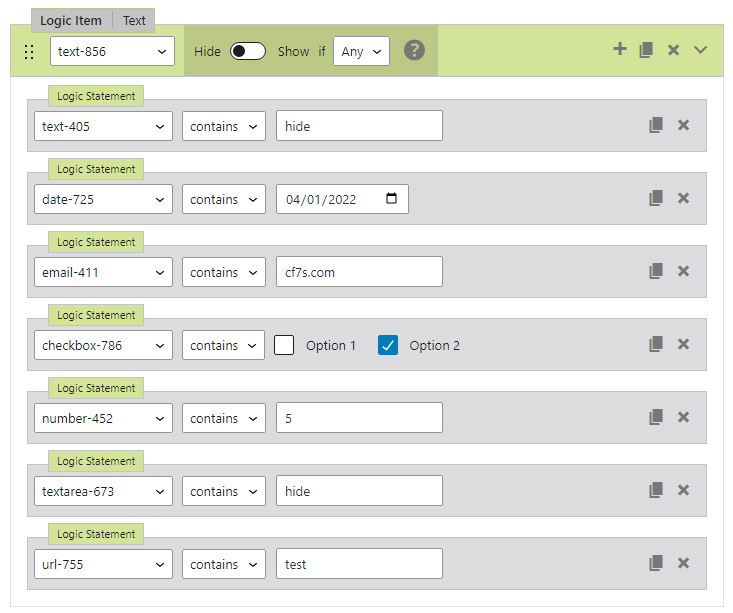Open the date picker calendar icon
This screenshot has width=733, height=613.
click(391, 199)
